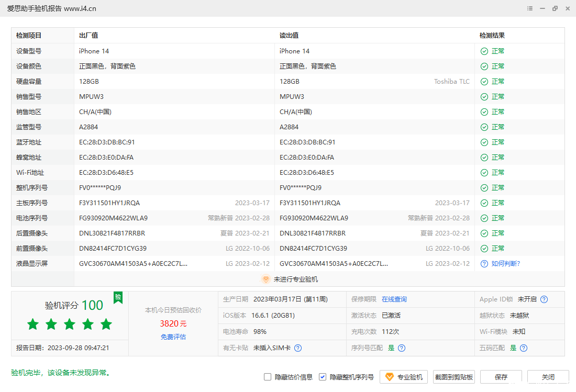
Task: Click the 检测项目 column header
Action: point(29,36)
